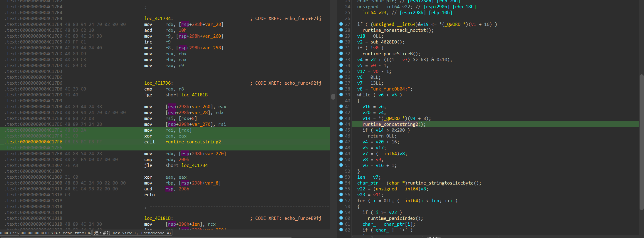Select the loc_4C17B4 label in disassembly
644x238 pixels.
click(x=159, y=19)
